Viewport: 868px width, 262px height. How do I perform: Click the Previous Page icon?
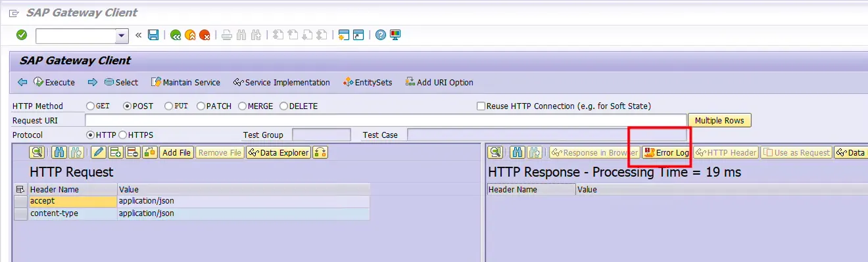[x=293, y=35]
